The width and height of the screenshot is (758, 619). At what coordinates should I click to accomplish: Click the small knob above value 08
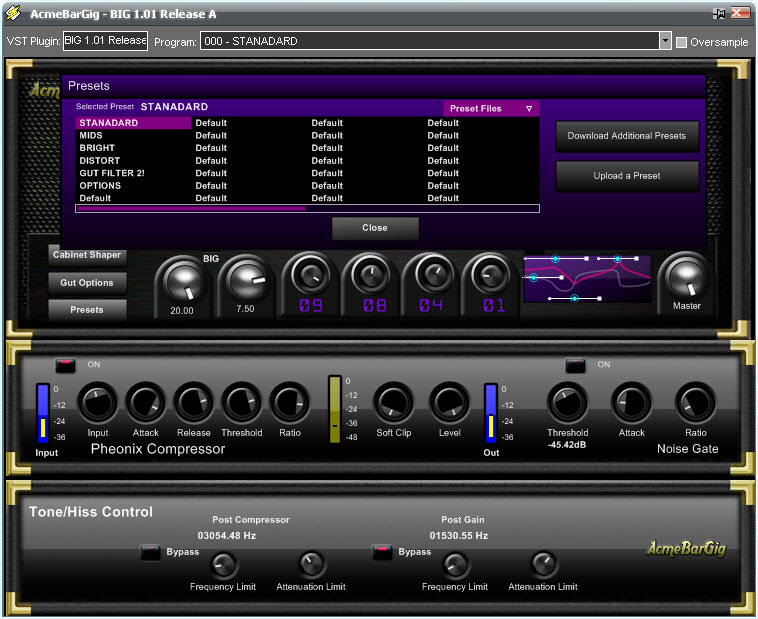click(x=371, y=275)
